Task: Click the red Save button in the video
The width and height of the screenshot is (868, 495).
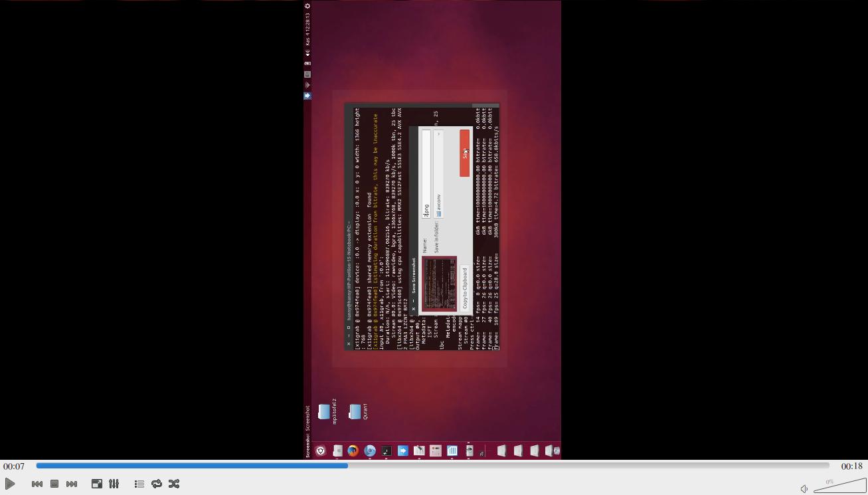Action: coord(464,153)
